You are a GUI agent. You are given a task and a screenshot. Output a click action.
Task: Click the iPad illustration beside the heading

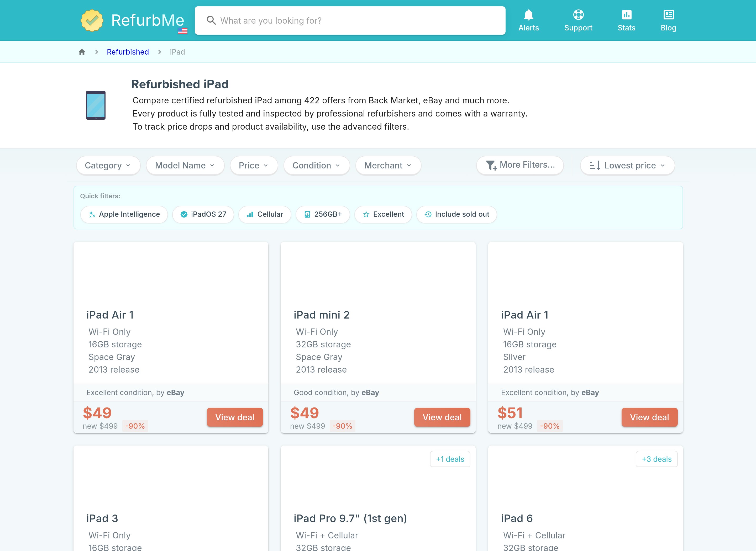[96, 105]
